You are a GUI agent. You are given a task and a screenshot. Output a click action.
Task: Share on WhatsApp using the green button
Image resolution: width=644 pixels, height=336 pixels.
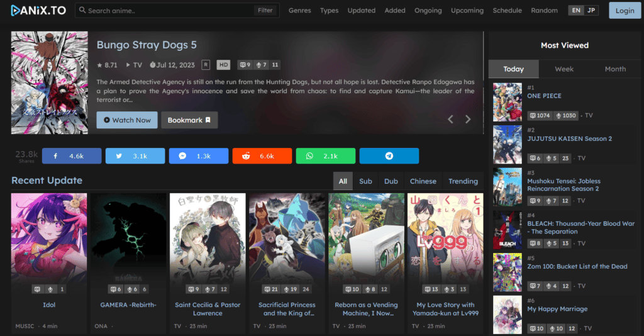[325, 156]
